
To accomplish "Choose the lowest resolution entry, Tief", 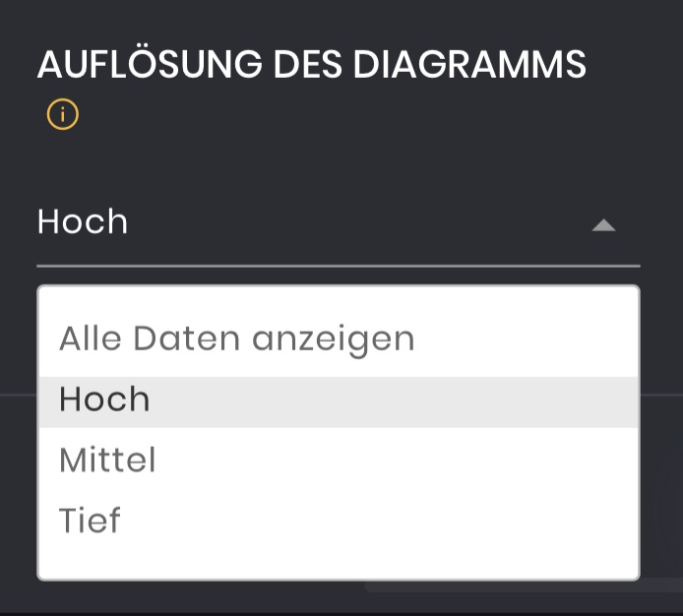I will coord(91,520).
